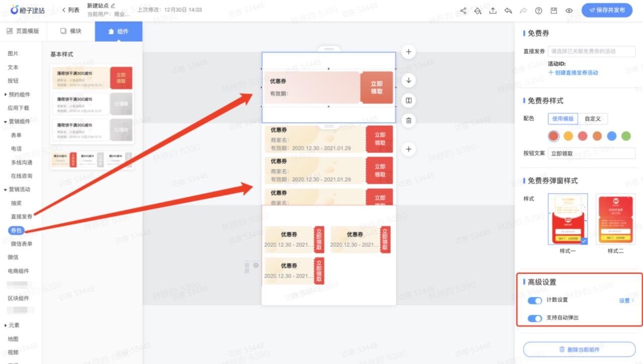Viewport: 643px width, 364px height.
Task: Switch to the 模块 tab
Action: point(70,31)
